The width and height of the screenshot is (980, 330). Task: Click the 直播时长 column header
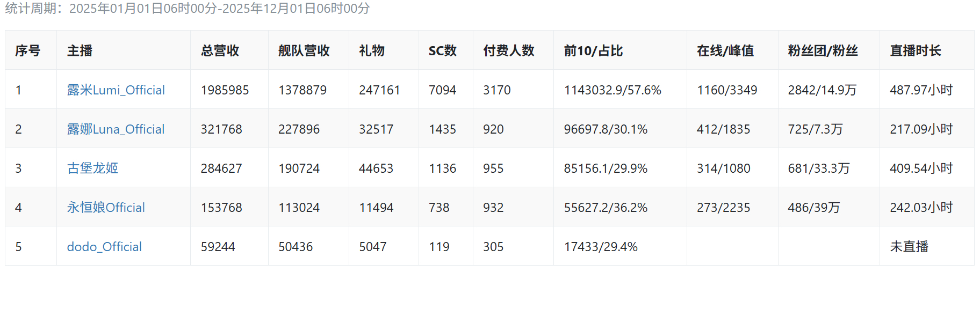click(x=915, y=51)
